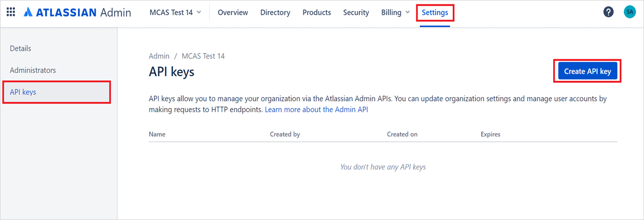644x220 pixels.
Task: Switch to the Products tab
Action: (317, 13)
